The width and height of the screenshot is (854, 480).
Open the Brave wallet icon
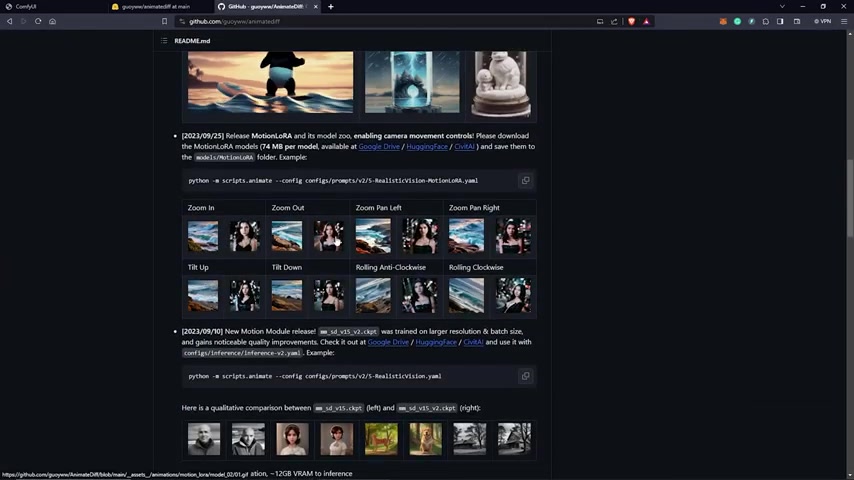point(797,21)
